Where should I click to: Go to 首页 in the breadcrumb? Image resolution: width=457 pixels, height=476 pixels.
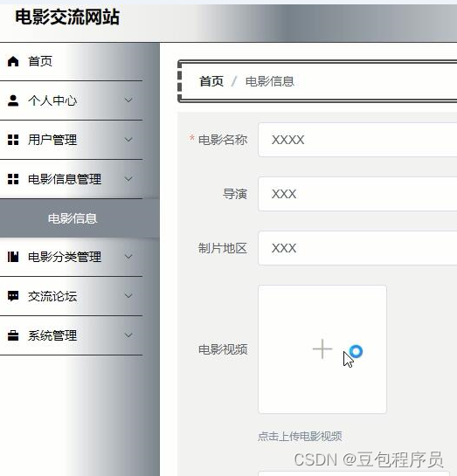211,81
